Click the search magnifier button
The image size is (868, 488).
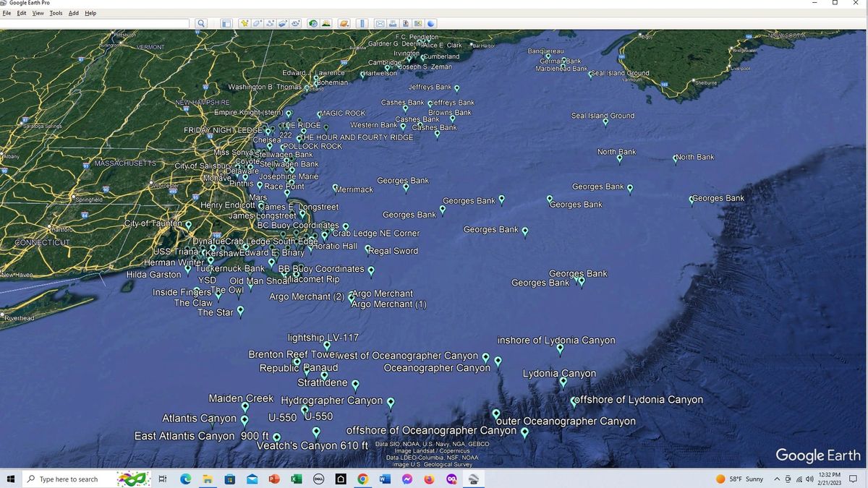pyautogui.click(x=200, y=23)
